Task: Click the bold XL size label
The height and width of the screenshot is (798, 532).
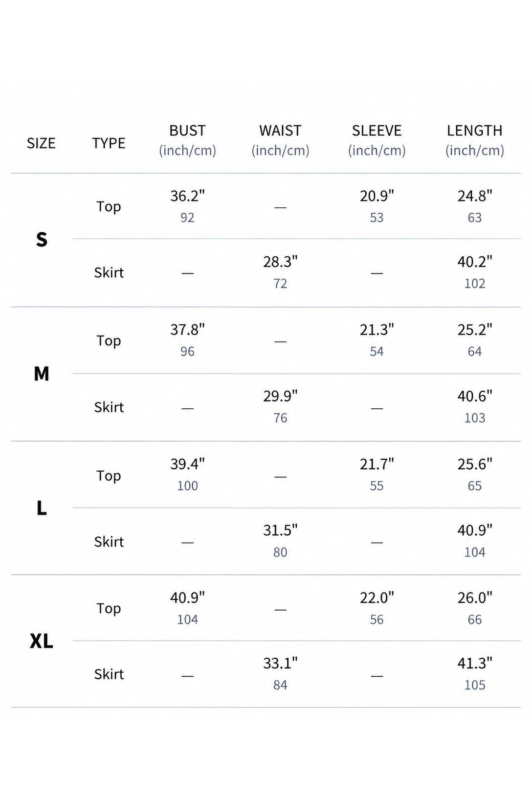Action: click(42, 641)
